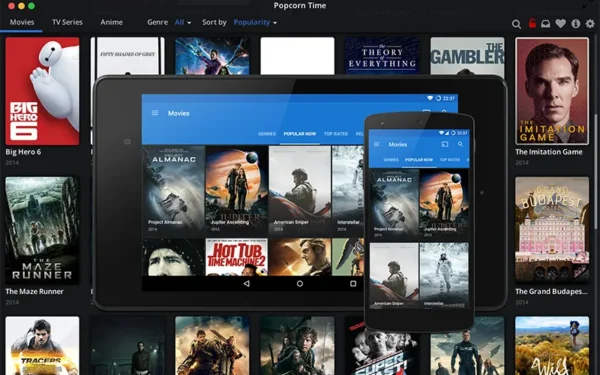
Task: Click the tablet "Movies" header title
Action: (179, 113)
